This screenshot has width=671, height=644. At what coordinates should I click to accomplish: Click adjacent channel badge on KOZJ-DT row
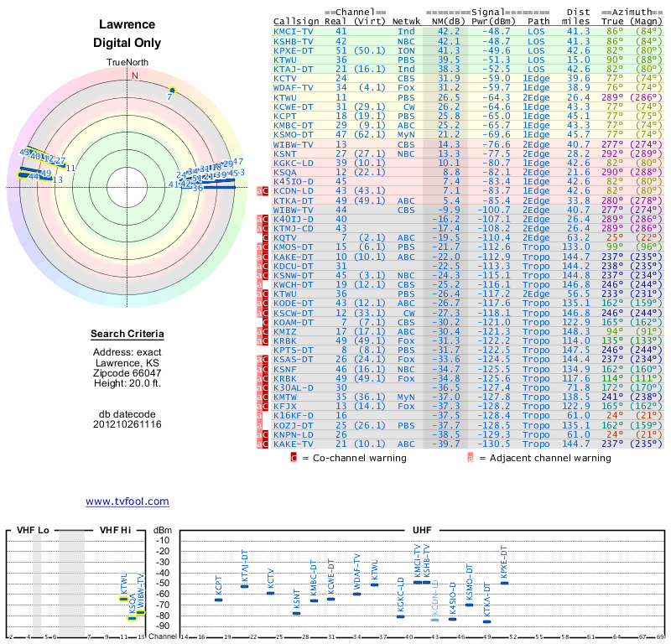tap(259, 425)
